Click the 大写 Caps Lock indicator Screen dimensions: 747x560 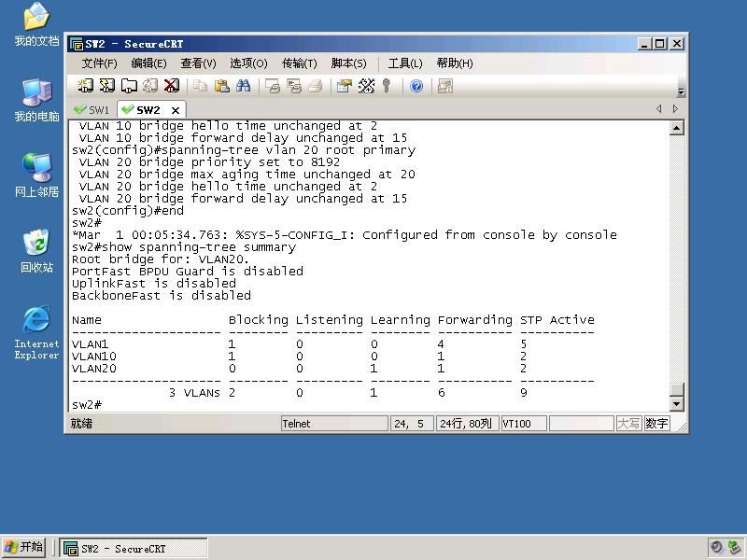628,424
